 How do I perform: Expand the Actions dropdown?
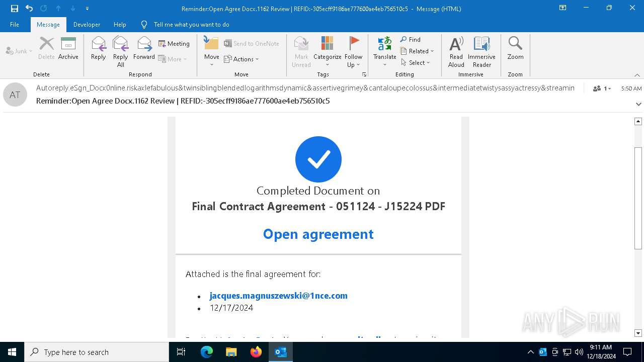click(x=242, y=59)
